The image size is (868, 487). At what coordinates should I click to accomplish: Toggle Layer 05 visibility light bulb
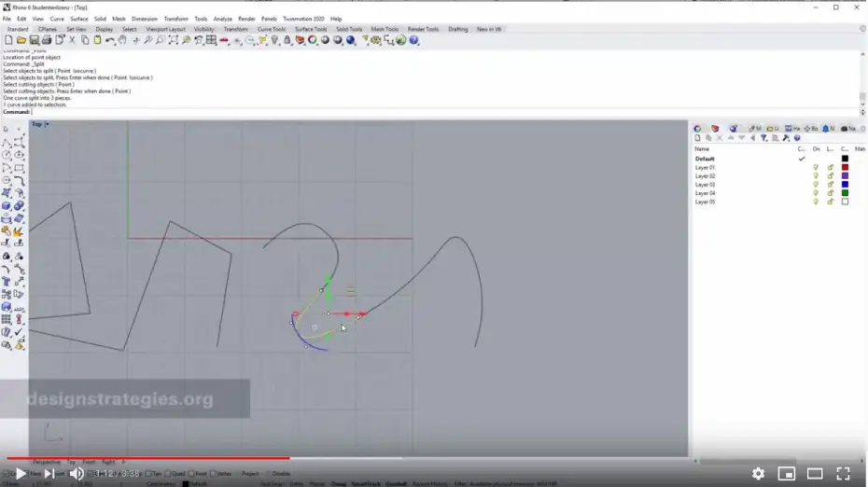point(816,202)
